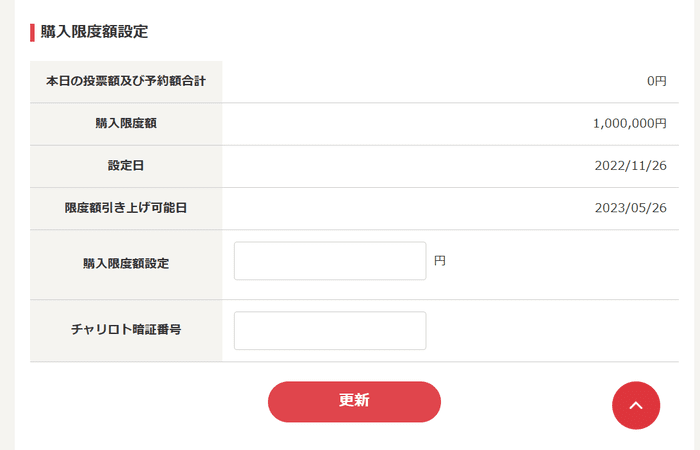Image resolution: width=700 pixels, height=450 pixels.
Task: Select the 購入限度額 row label
Action: coord(126,124)
